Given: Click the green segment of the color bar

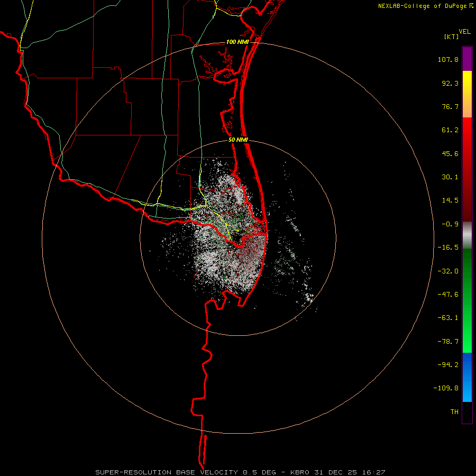Looking at the screenshot, I should (x=467, y=300).
